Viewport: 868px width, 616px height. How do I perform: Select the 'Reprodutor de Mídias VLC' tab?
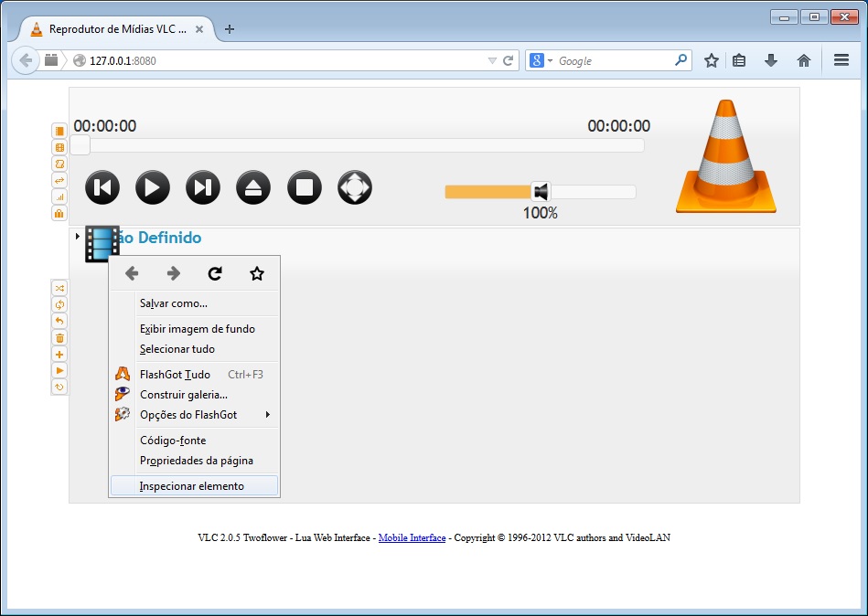[117, 29]
